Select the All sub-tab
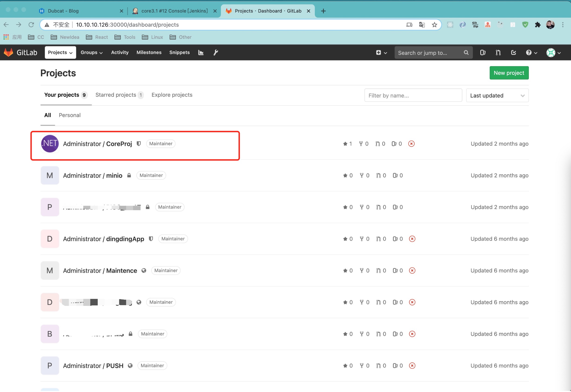The width and height of the screenshot is (571, 392). pyautogui.click(x=48, y=115)
